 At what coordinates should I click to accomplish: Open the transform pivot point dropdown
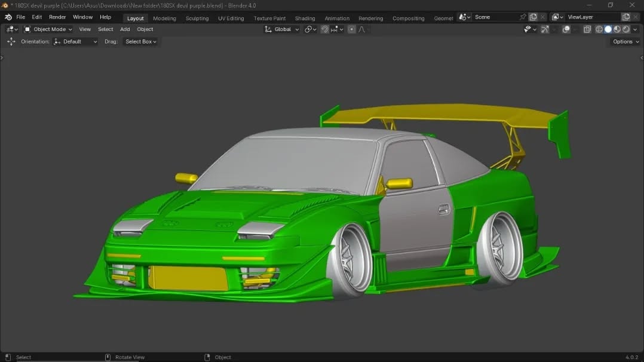point(310,29)
